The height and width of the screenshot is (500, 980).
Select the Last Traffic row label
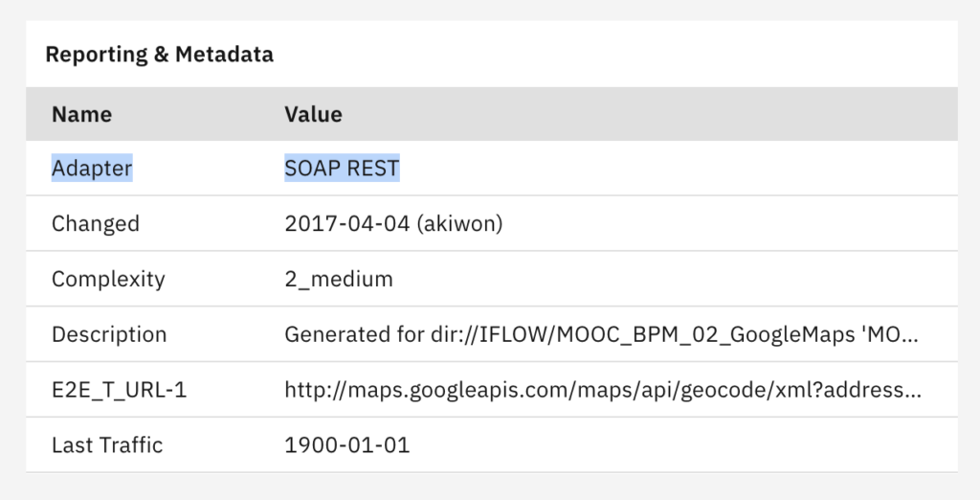click(107, 445)
